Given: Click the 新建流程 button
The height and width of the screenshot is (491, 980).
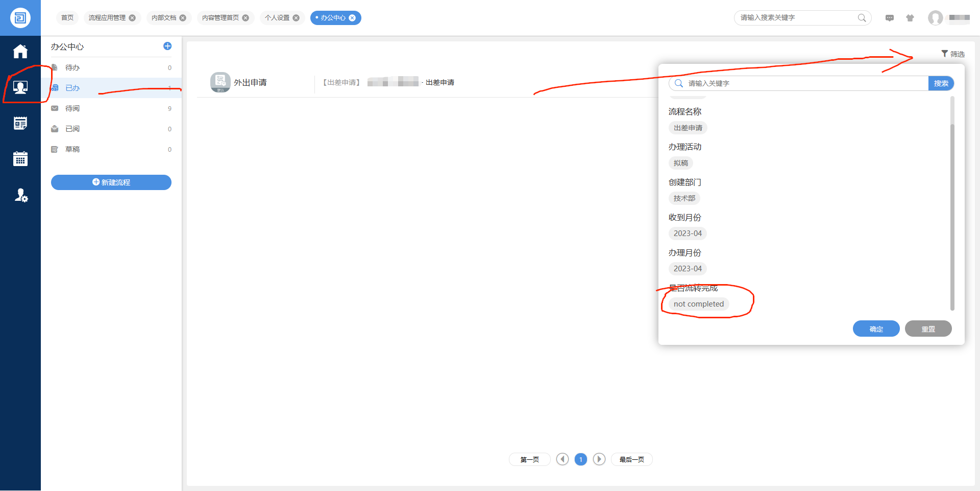Looking at the screenshot, I should click(111, 182).
